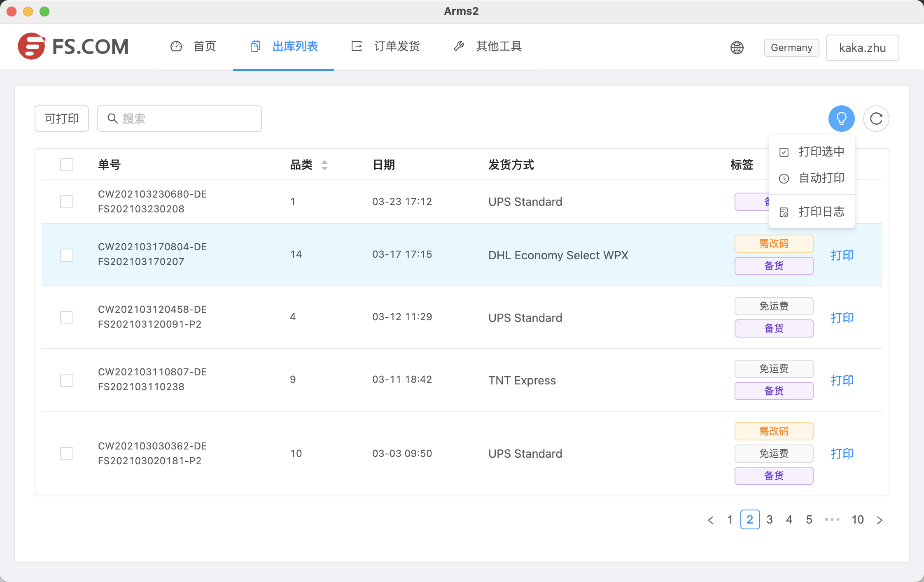Click the clock icon beside 自动打印
924x582 pixels.
[784, 178]
